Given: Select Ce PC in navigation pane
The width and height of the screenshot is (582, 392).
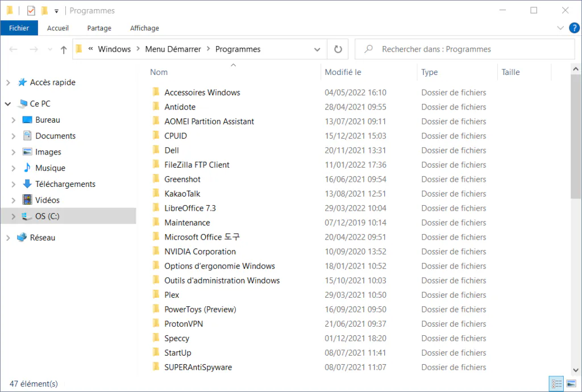Looking at the screenshot, I should [40, 104].
